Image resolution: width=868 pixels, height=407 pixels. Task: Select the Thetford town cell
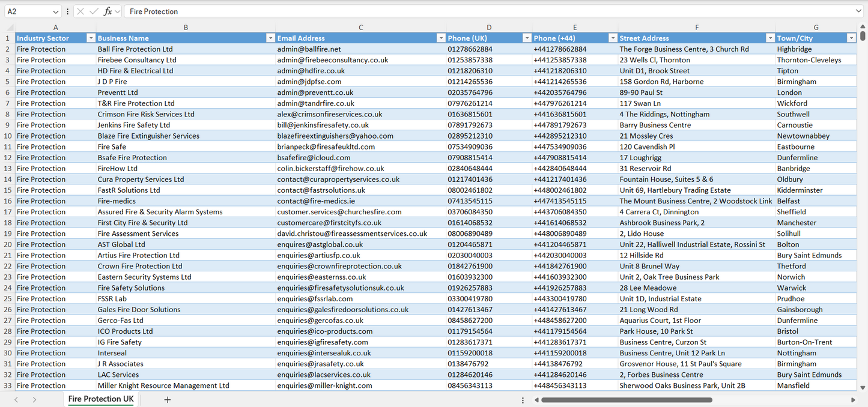click(x=816, y=266)
